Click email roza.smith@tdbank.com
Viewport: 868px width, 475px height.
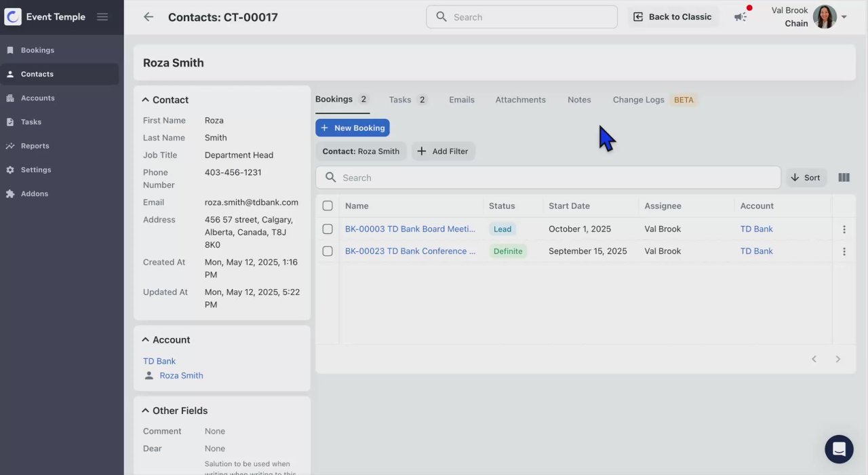click(x=252, y=202)
